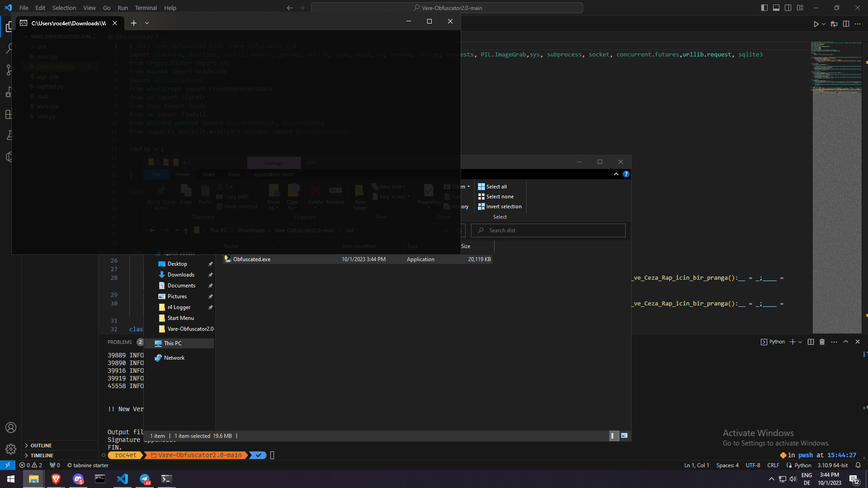
Task: Add a new terminal with the panel plus icon
Action: [793, 342]
